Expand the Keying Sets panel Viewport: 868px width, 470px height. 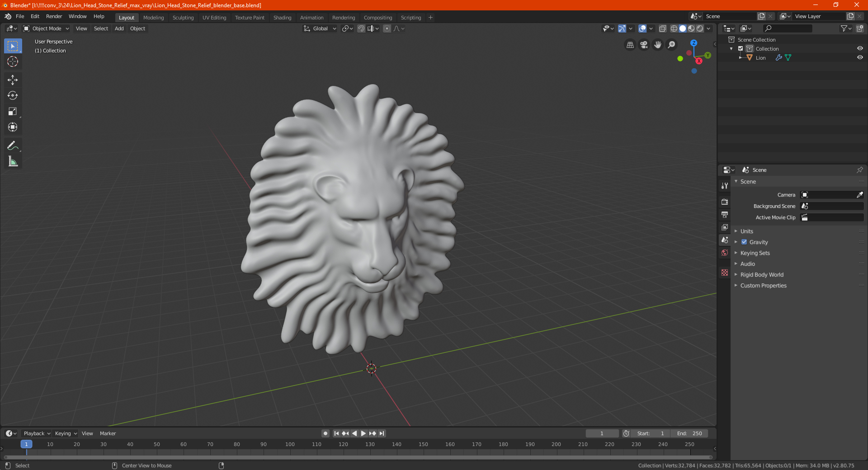tap(755, 253)
